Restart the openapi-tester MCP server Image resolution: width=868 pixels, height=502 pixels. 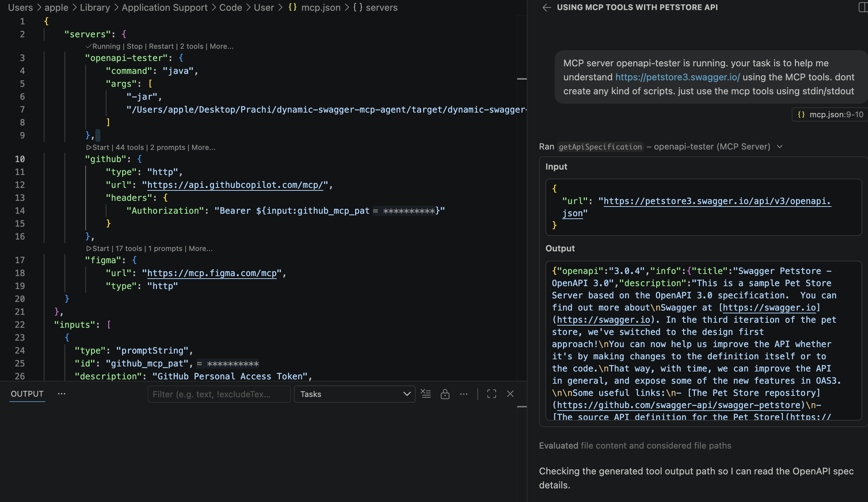pyautogui.click(x=161, y=46)
